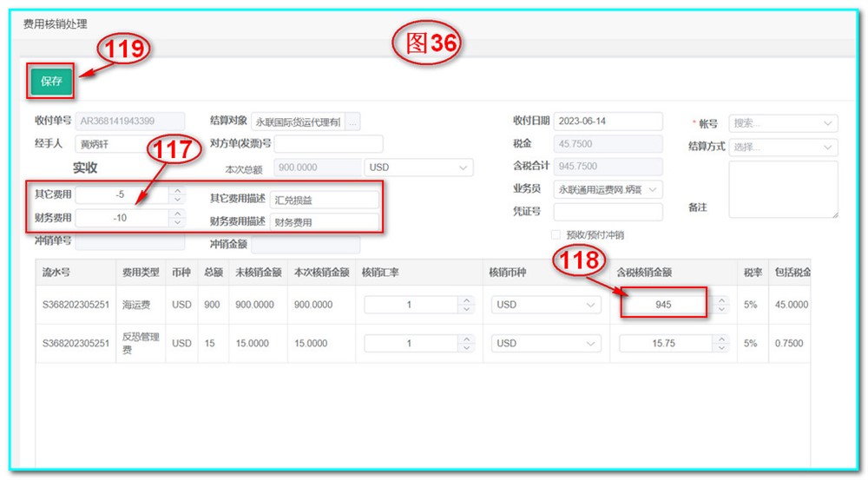Decrease 核销汇率 in the 反恐管理费 row
This screenshot has width=868, height=480.
tap(467, 348)
